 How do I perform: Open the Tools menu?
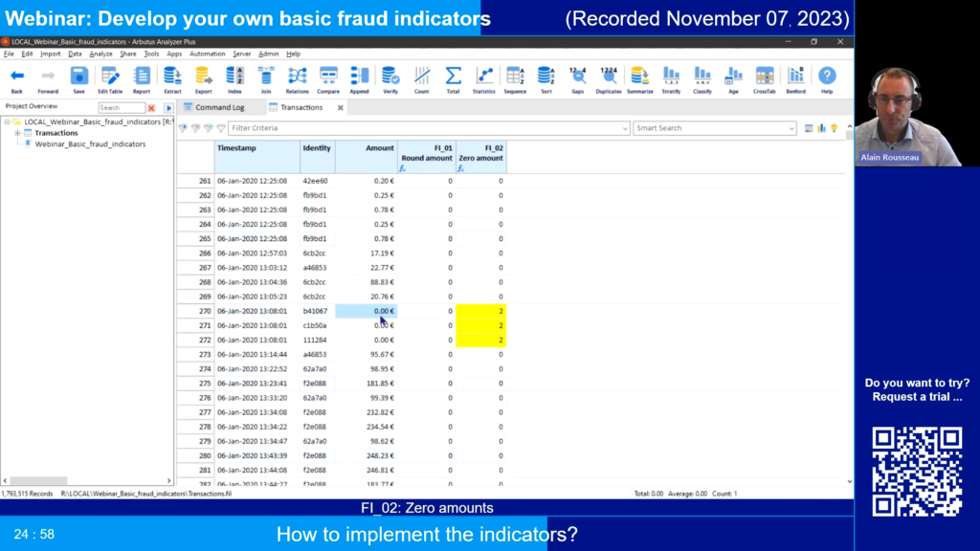[151, 54]
